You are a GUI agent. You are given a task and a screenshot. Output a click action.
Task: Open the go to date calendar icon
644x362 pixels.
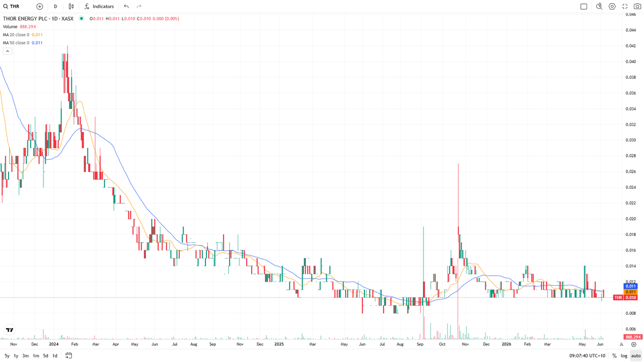coord(69,356)
